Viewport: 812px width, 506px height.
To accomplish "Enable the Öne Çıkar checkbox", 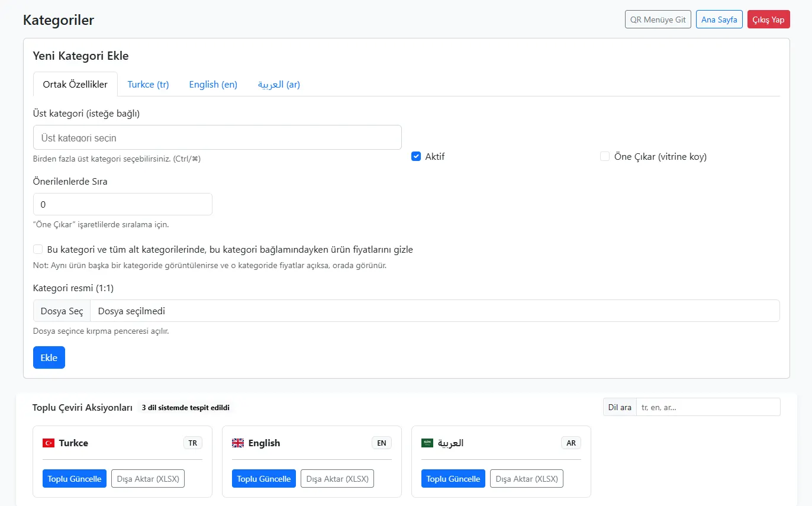I will (x=605, y=157).
